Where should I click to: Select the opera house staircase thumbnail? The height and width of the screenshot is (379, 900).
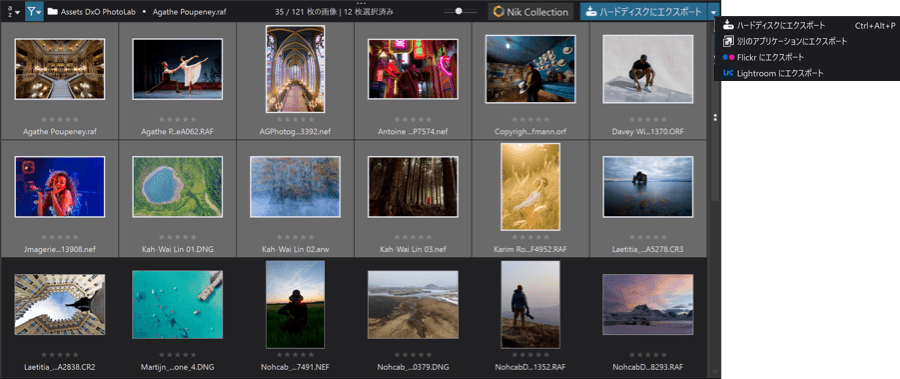click(60, 69)
